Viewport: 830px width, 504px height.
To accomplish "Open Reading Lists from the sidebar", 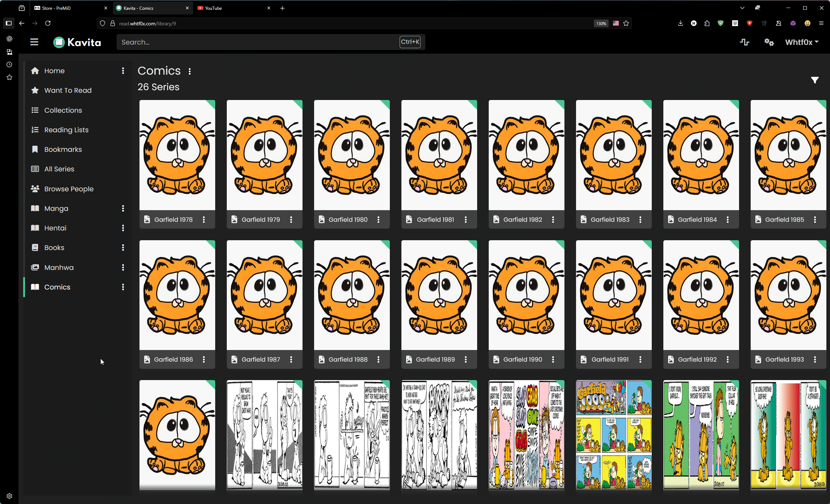I will point(66,130).
